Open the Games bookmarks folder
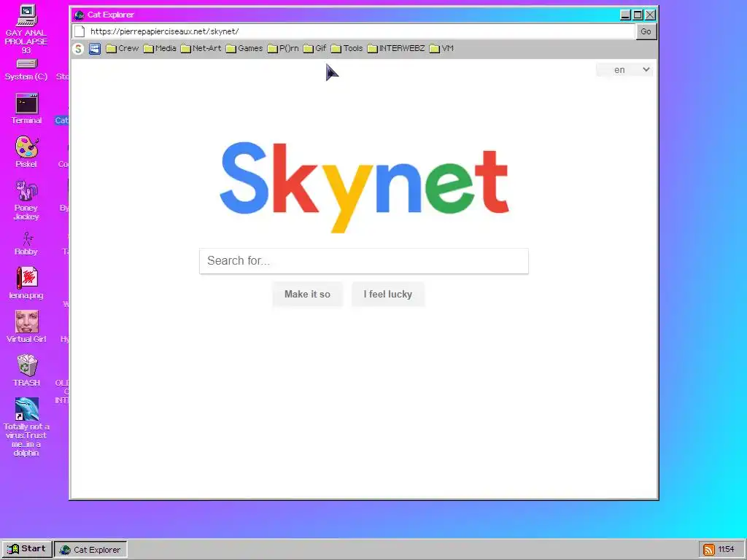747x560 pixels. coord(244,49)
